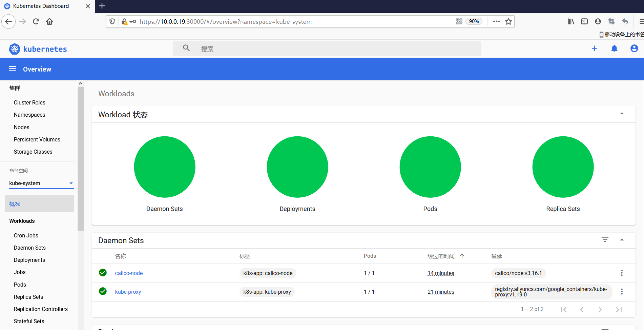Click the browser forward arrow button

[22, 22]
